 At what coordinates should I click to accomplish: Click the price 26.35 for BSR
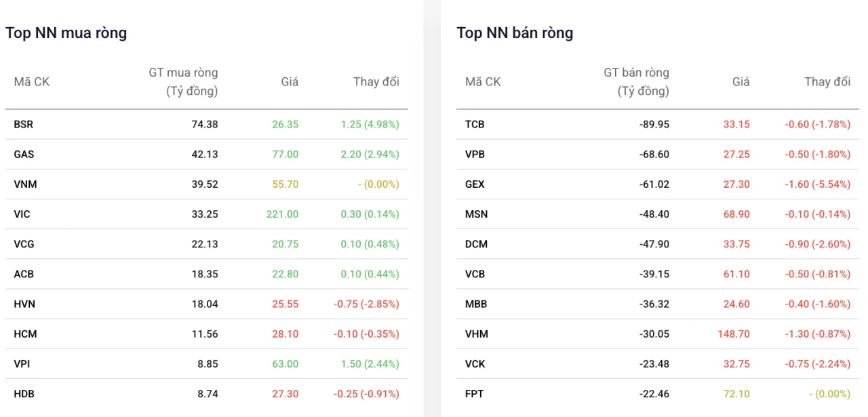pyautogui.click(x=285, y=125)
